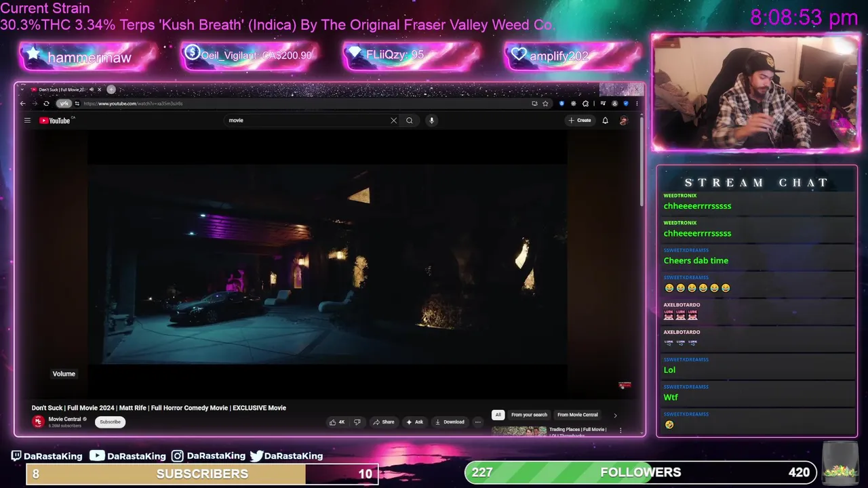This screenshot has width=868, height=488.
Task: Select the From your search chip
Action: click(529, 415)
